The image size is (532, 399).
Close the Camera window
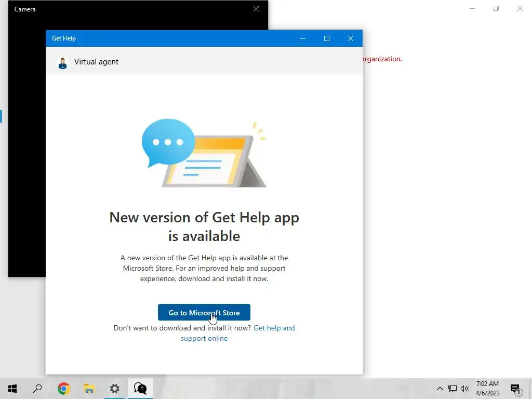(x=256, y=9)
